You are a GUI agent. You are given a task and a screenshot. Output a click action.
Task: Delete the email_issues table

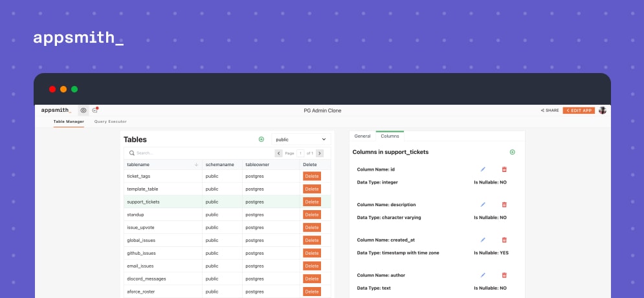click(312, 266)
